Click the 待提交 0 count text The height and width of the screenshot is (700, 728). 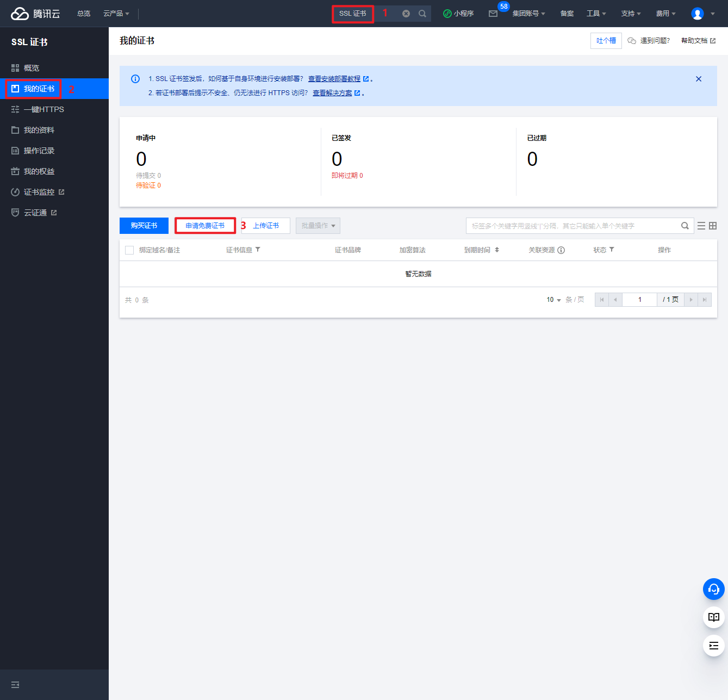coord(148,176)
